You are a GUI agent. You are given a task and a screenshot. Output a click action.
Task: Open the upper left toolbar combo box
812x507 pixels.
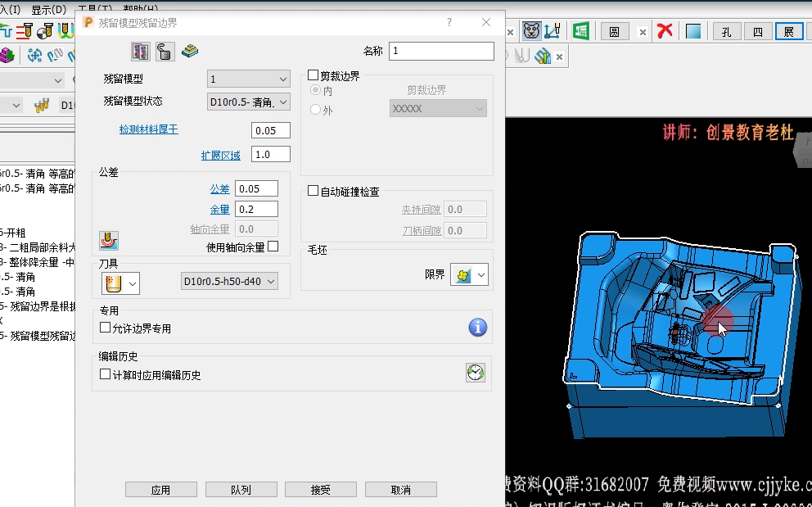tap(32, 79)
